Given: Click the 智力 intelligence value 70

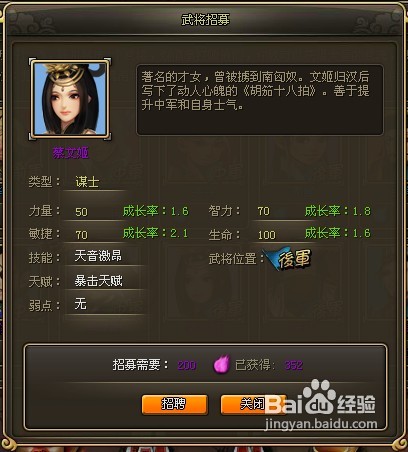Looking at the screenshot, I should pyautogui.click(x=263, y=211).
